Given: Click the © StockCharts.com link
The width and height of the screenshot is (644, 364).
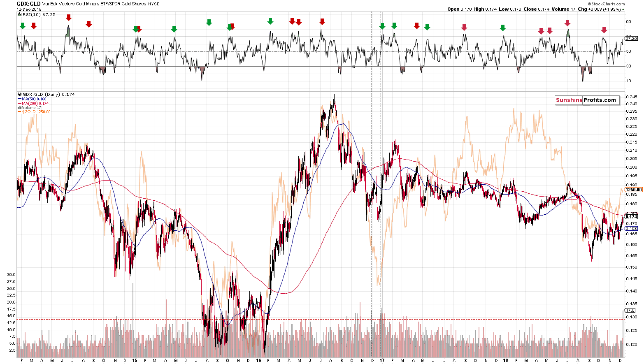Looking at the screenshot, I should [x=606, y=4].
